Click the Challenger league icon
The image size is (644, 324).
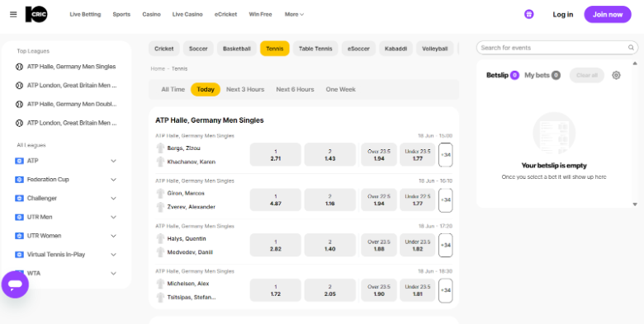tap(19, 198)
